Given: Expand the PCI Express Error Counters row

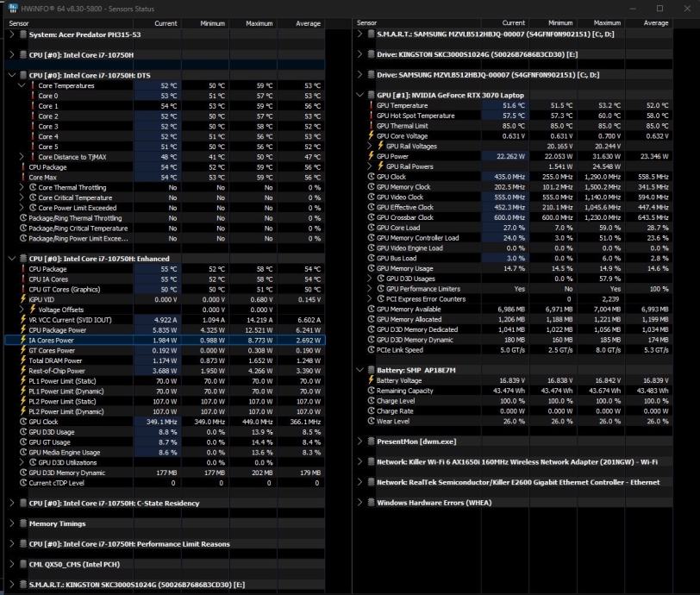Looking at the screenshot, I should (x=370, y=299).
